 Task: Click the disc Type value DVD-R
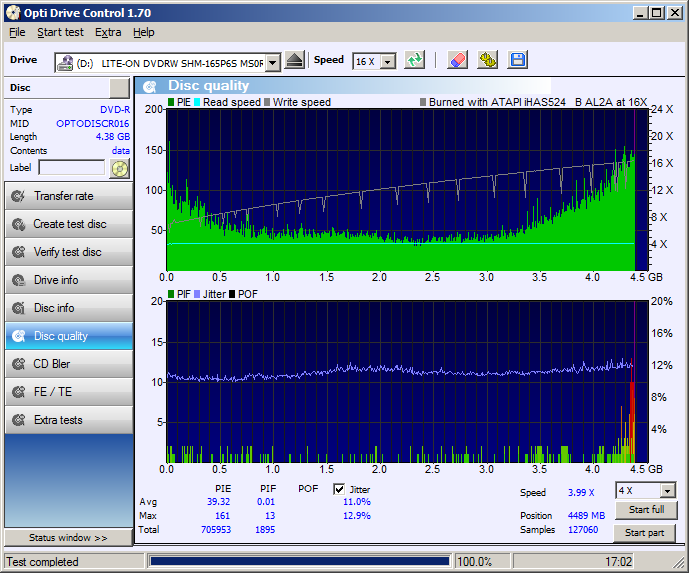[x=115, y=109]
